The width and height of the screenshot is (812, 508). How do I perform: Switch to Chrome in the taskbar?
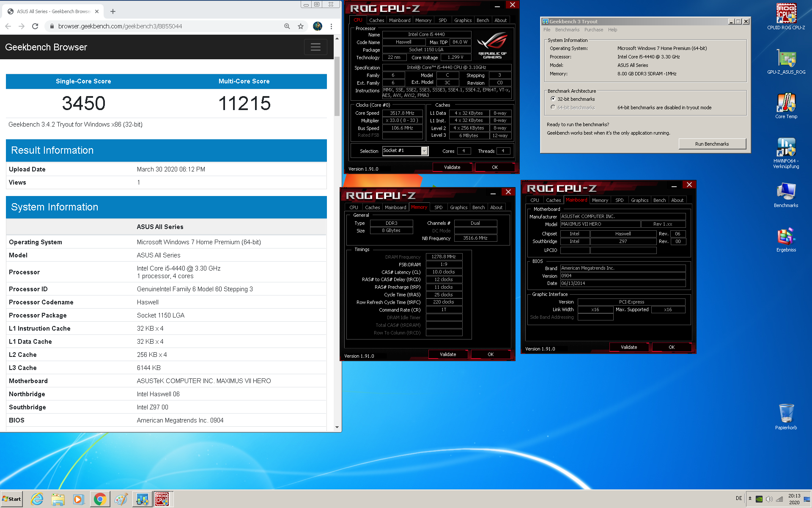pyautogui.click(x=100, y=499)
